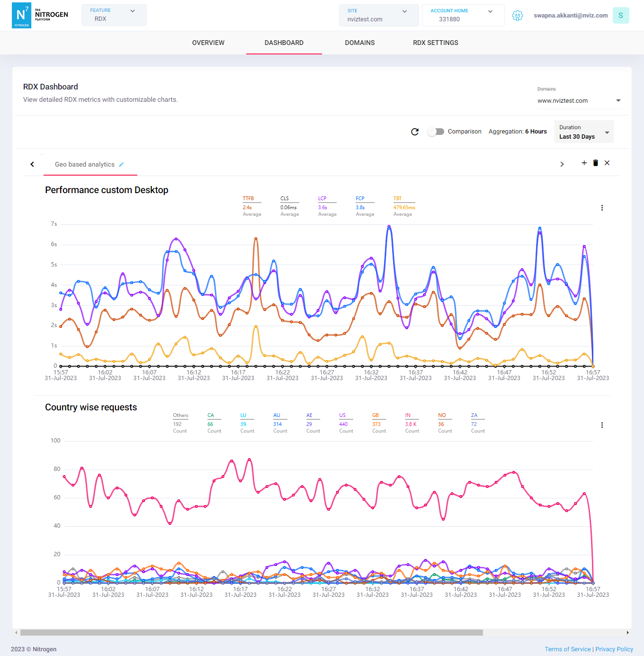The image size is (644, 656).
Task: Enable the Comparison toggle
Action: click(x=436, y=132)
